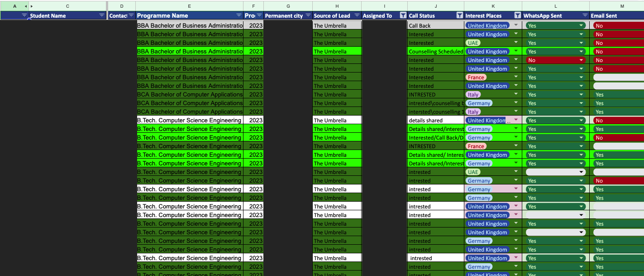Open the red WhatsApp Sent 'No' dropdown
The width and height of the screenshot is (644, 276).
[x=582, y=60]
